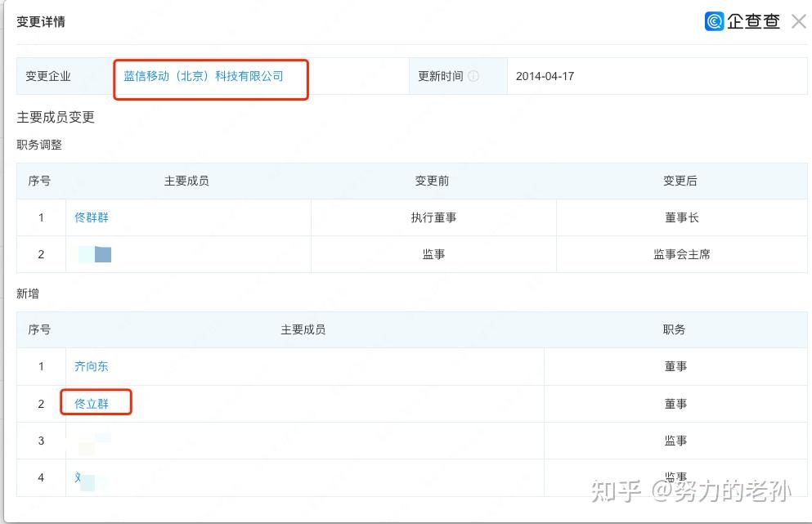The height and width of the screenshot is (524, 812).
Task: Click the info icon beside 更新时间
Action: tap(473, 76)
